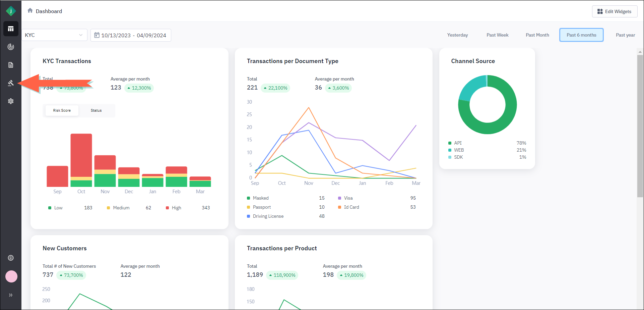Click the home icon beside Dashboard
644x310 pixels.
pos(30,11)
